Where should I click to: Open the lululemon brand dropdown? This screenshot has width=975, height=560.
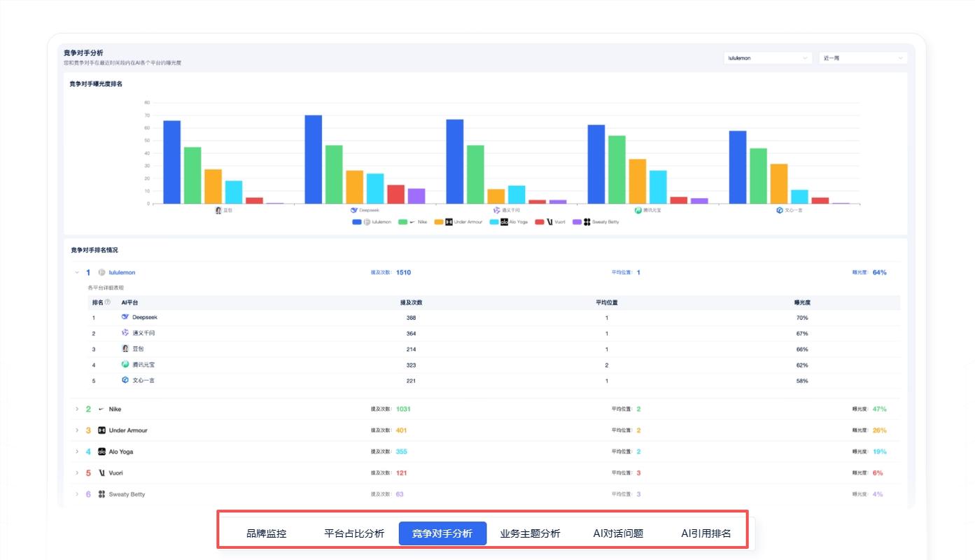(768, 58)
